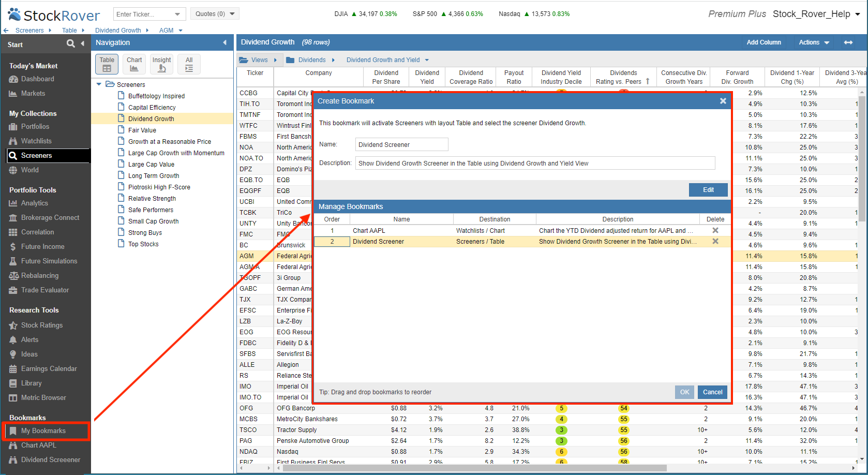Viewport: 868px width, 475px height.
Task: Click Edit in Create Bookmark dialog
Action: click(x=708, y=190)
